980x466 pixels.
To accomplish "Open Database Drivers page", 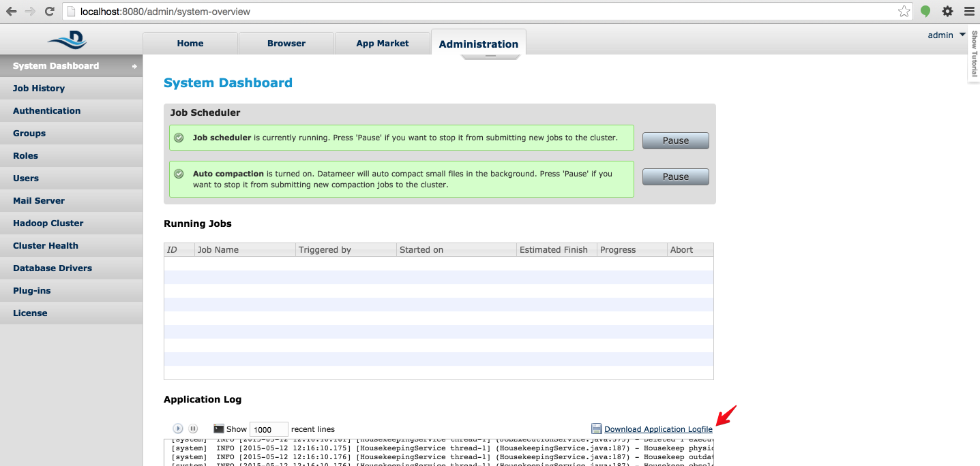I will pyautogui.click(x=71, y=268).
